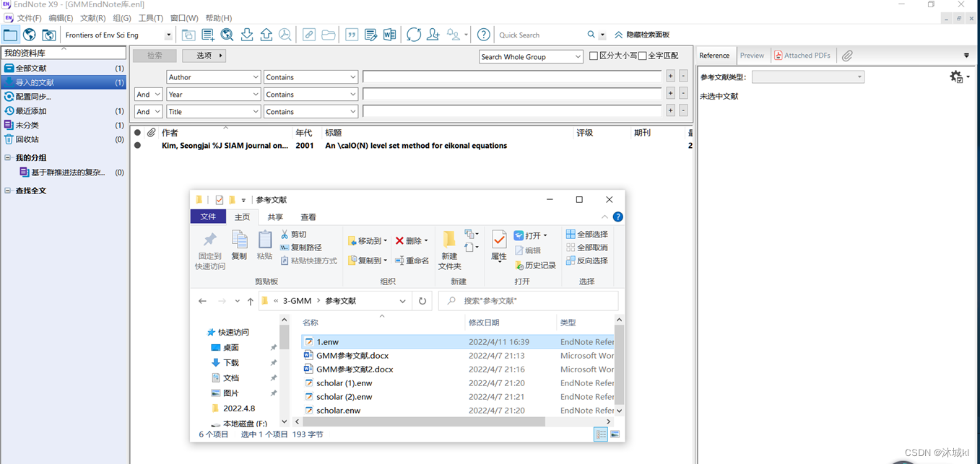Click the Share Library person-plus icon
Viewport: 980px width, 464px height.
point(433,35)
